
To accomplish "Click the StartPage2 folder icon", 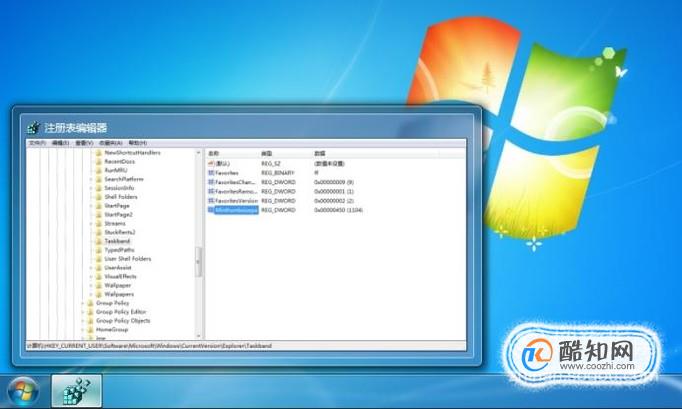I will (x=98, y=215).
